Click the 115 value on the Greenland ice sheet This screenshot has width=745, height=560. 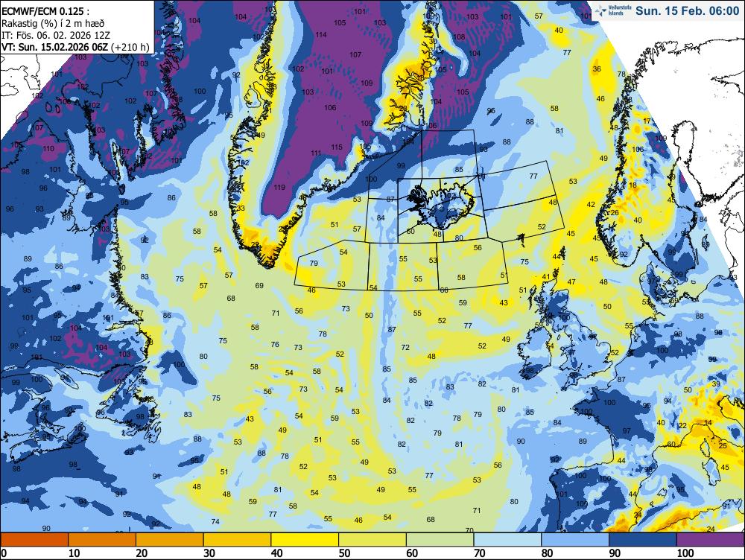coord(337,147)
